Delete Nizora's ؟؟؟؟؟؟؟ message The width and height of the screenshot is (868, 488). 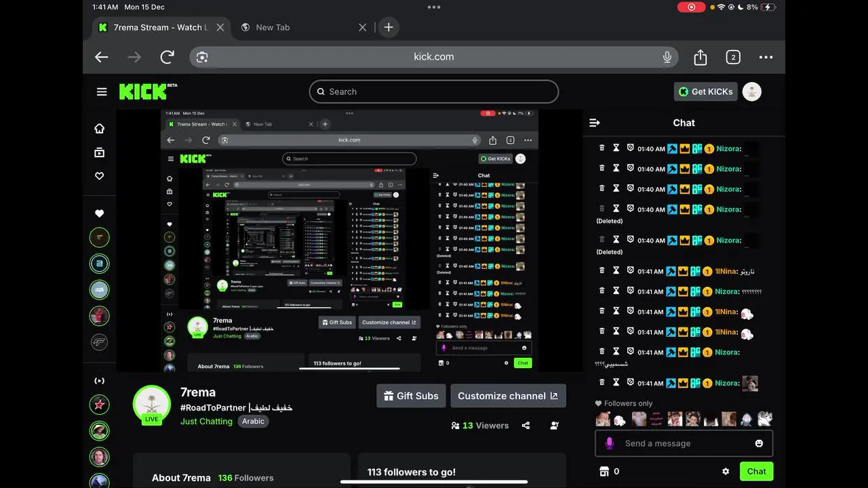point(601,291)
